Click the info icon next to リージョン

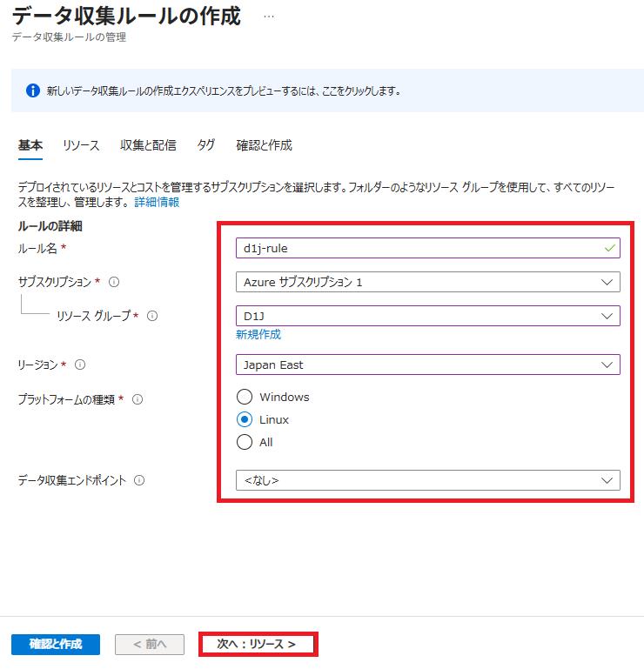[80, 365]
